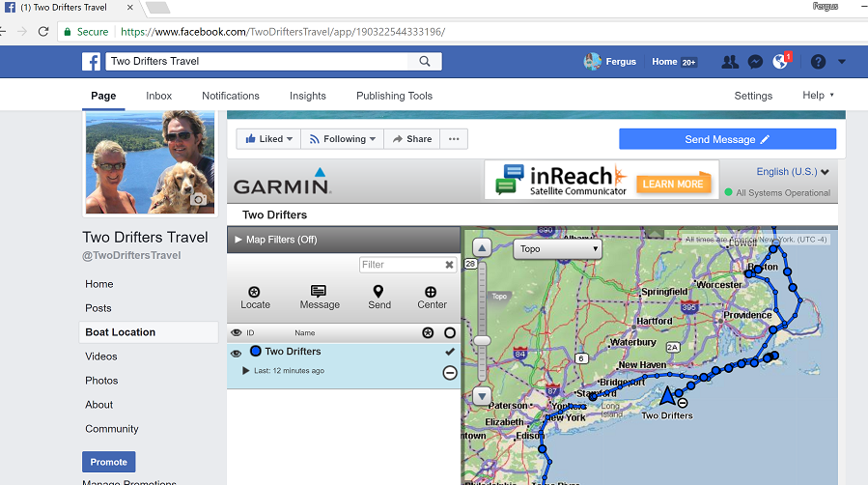Expand Map Filters (Off) panel

click(344, 240)
